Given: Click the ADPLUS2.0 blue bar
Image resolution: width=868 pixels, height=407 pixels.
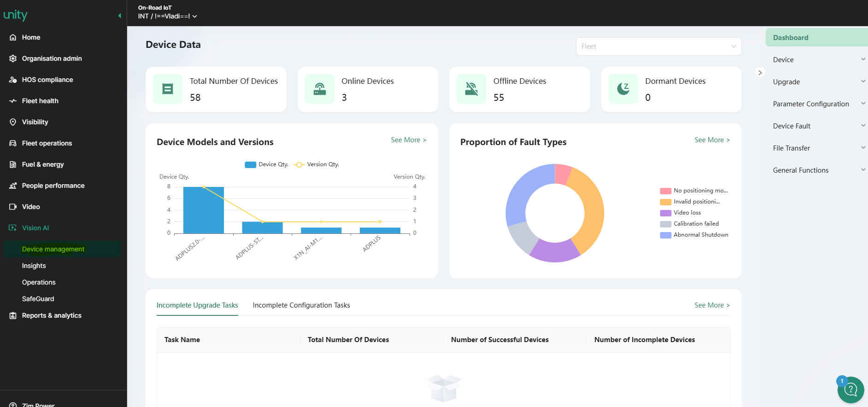Looking at the screenshot, I should pyautogui.click(x=204, y=210).
